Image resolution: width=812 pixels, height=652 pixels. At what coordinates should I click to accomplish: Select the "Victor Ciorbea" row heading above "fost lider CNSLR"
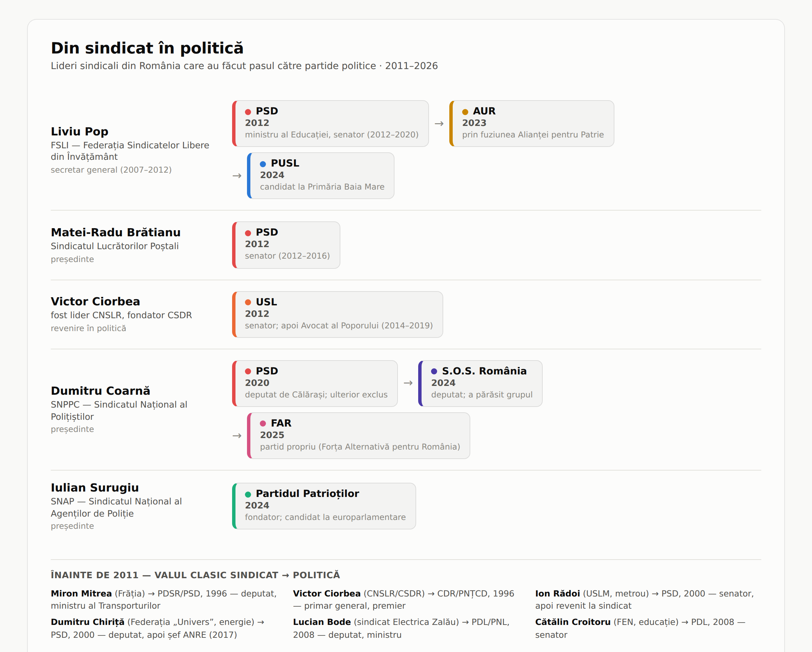(x=95, y=302)
